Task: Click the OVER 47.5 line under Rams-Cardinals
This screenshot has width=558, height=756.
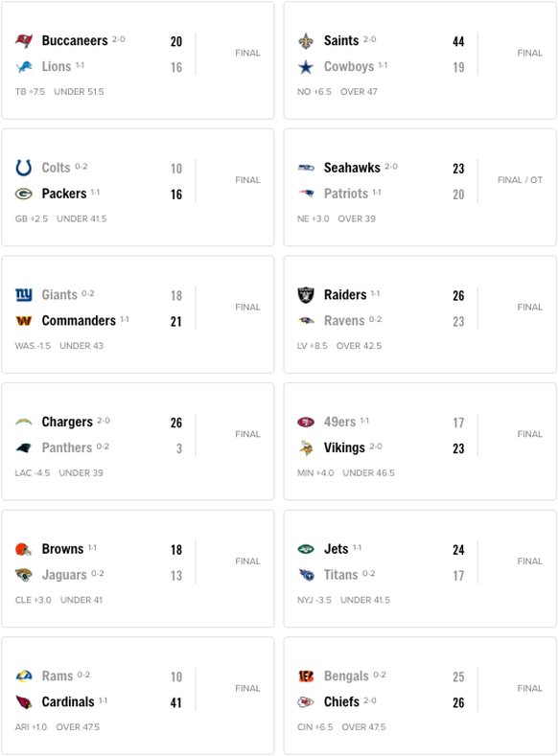Action: [78, 727]
